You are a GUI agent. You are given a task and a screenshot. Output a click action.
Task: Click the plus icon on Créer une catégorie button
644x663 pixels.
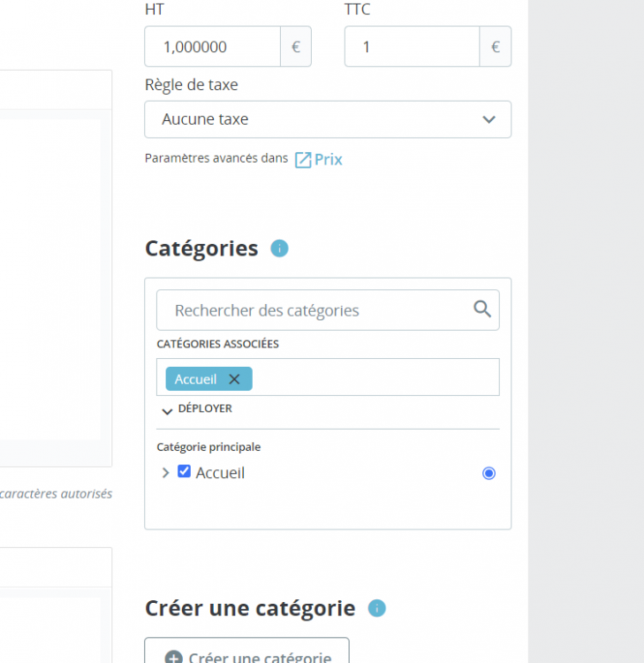[174, 658]
